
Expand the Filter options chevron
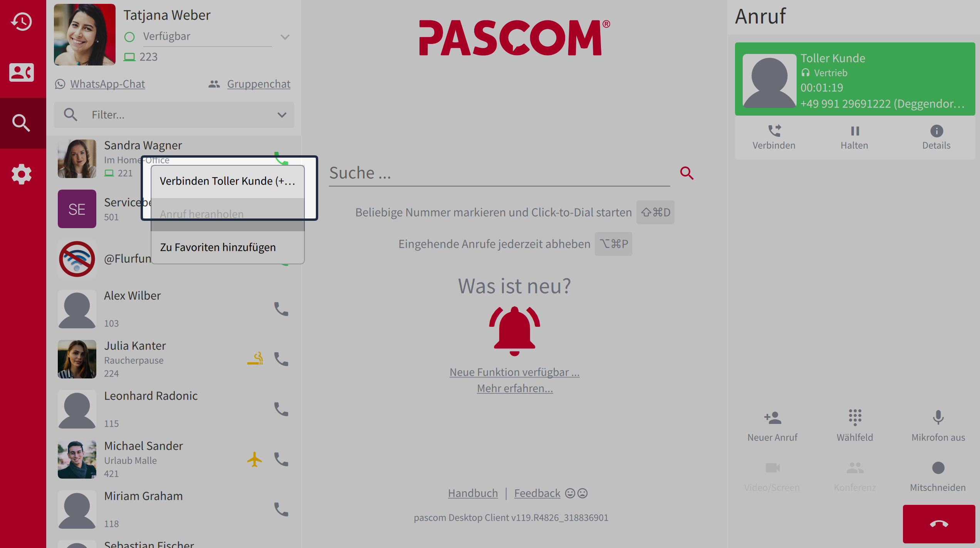click(282, 115)
